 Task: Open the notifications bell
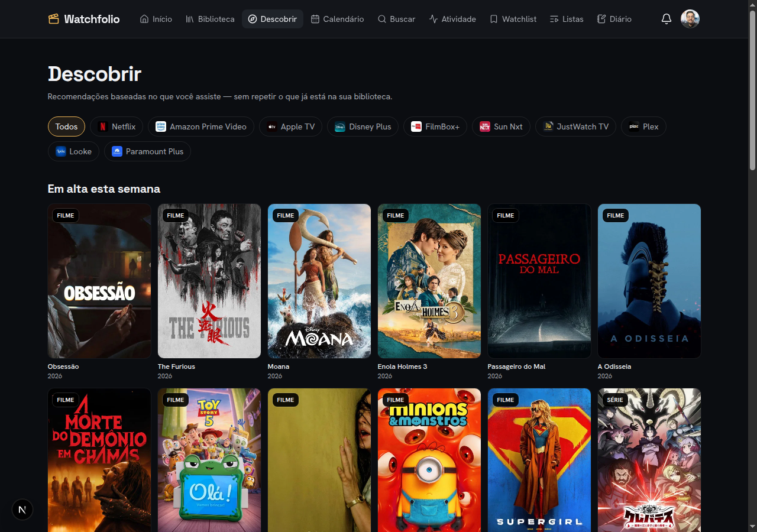pos(667,19)
